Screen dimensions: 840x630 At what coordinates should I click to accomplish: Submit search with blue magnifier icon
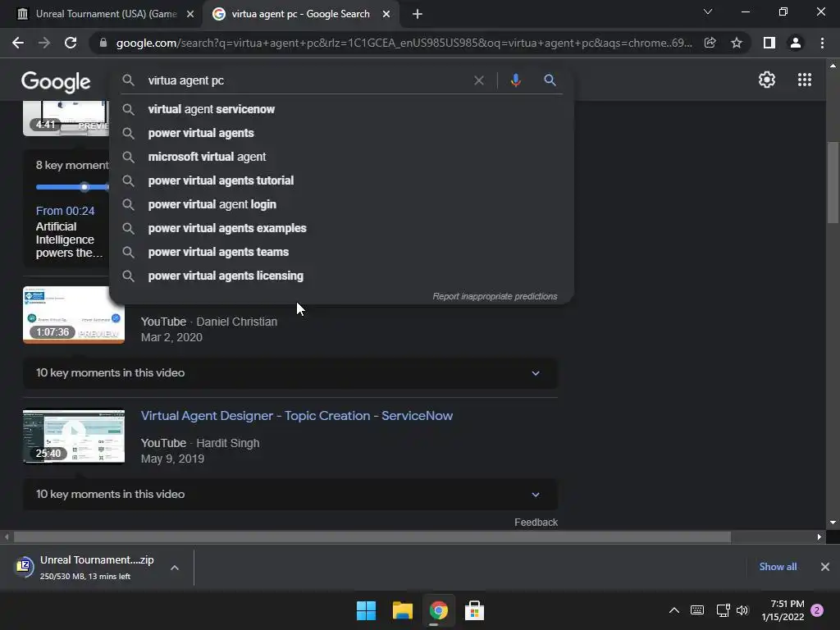click(x=550, y=80)
